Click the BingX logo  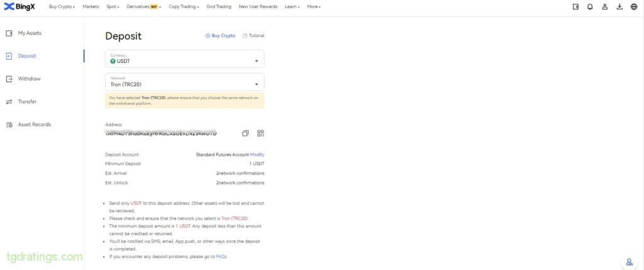coord(19,6)
